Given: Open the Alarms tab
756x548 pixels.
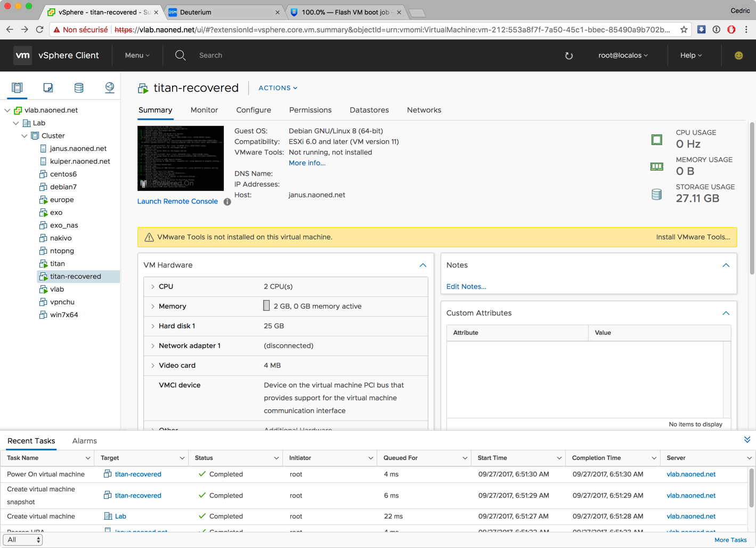Looking at the screenshot, I should click(x=84, y=441).
